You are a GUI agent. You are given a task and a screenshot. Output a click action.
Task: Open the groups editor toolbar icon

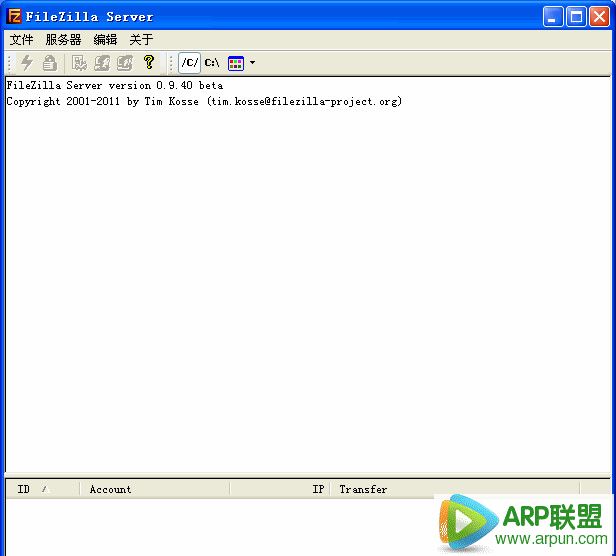click(x=125, y=63)
